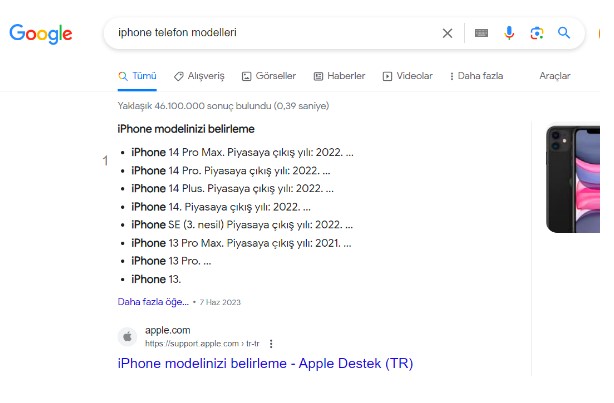Switch to the Alışveriş tab
Viewport: 614px width, 403px height.
(199, 76)
